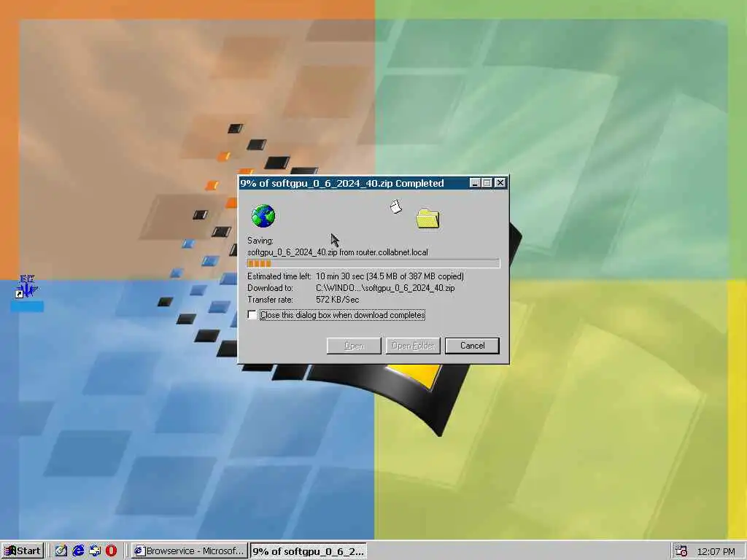Select the 9% of softgpu download taskbar button
The width and height of the screenshot is (747, 560).
(x=309, y=551)
